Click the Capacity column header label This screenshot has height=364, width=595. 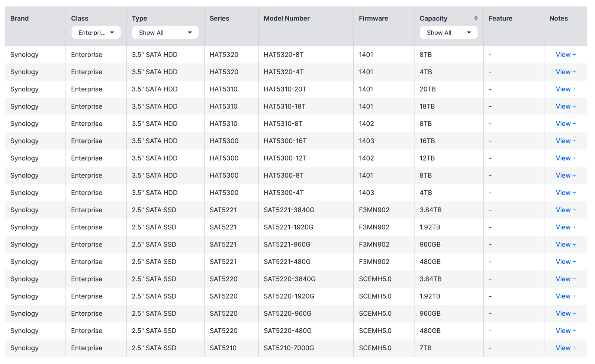434,18
